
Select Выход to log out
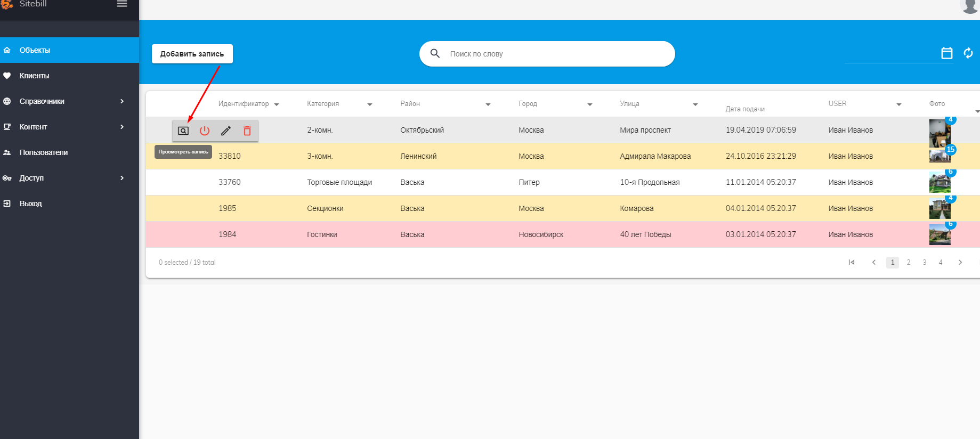(69, 204)
